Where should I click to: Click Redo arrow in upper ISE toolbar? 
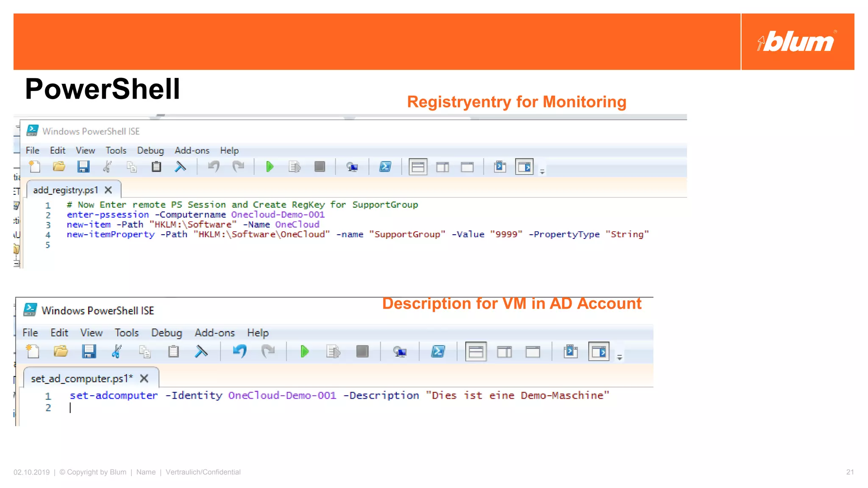coord(239,167)
